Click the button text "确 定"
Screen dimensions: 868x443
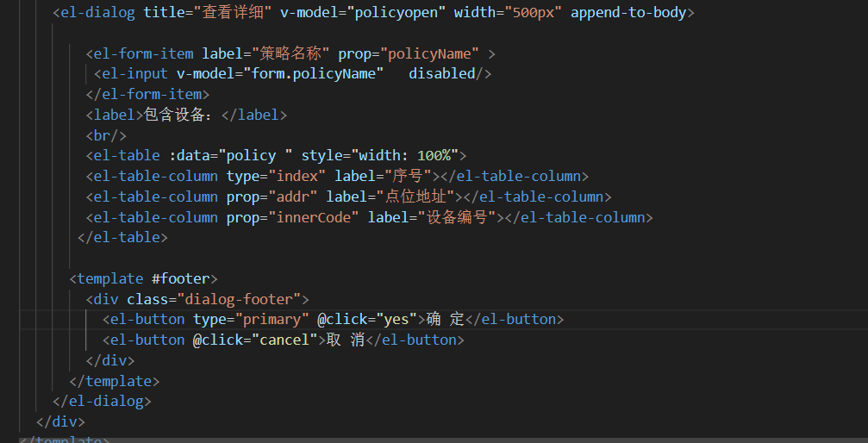(445, 320)
